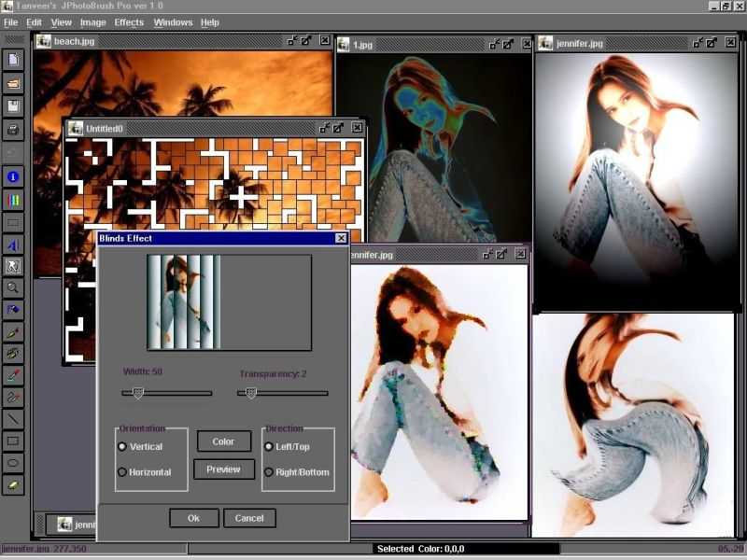Select the Zoom magnifier tool

pos(13,287)
